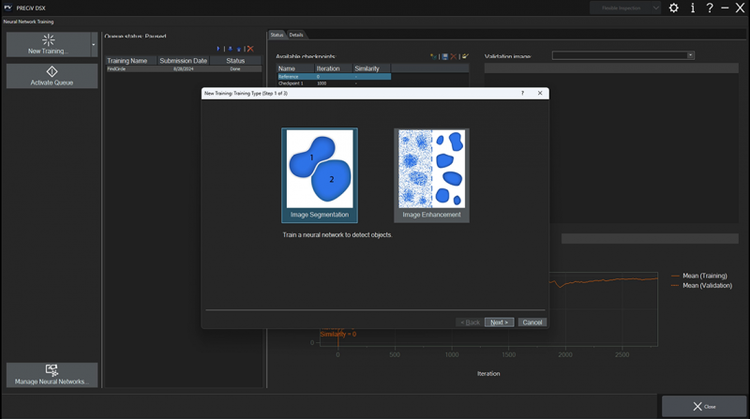The width and height of the screenshot is (750, 419).
Task: Switch to the Details tab
Action: pyautogui.click(x=296, y=35)
